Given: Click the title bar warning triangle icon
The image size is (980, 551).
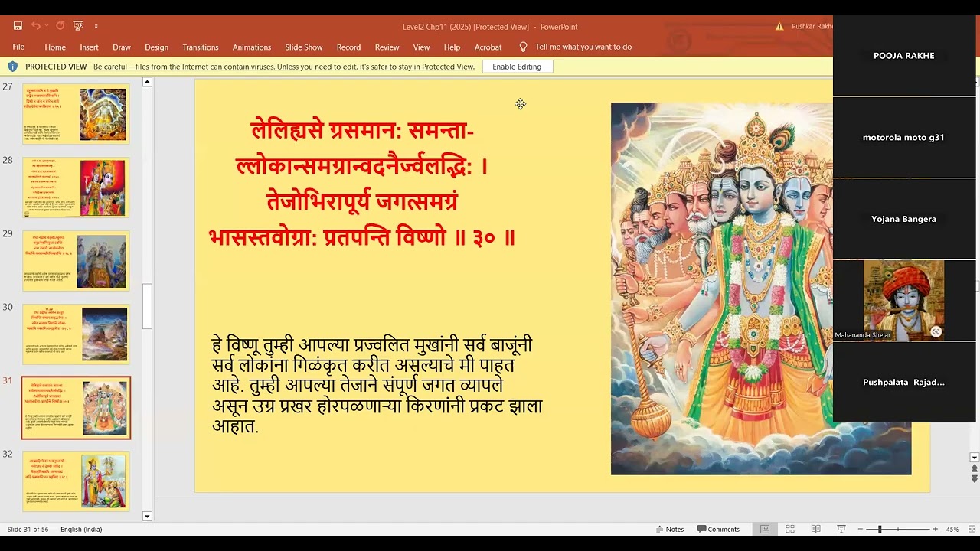Looking at the screenshot, I should tap(779, 27).
